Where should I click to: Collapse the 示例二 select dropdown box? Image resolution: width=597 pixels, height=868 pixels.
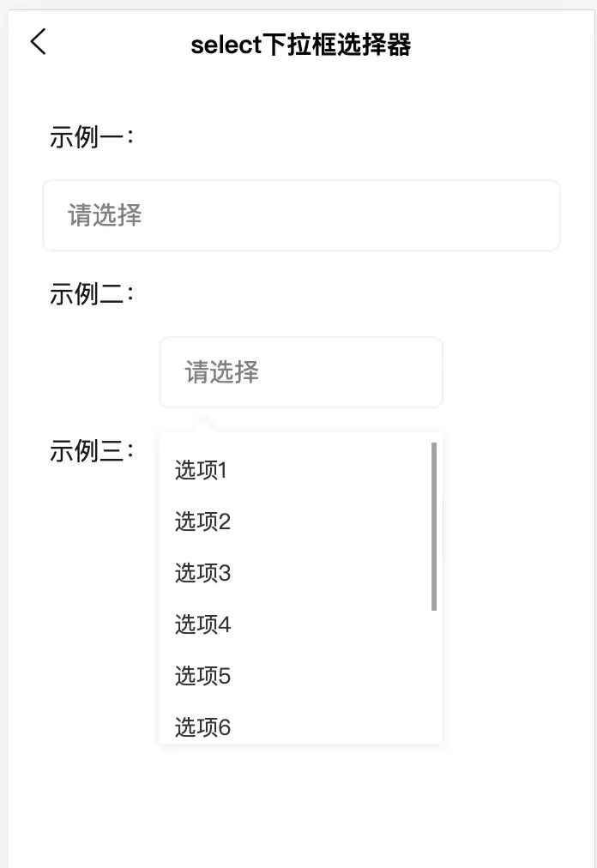pyautogui.click(x=301, y=372)
